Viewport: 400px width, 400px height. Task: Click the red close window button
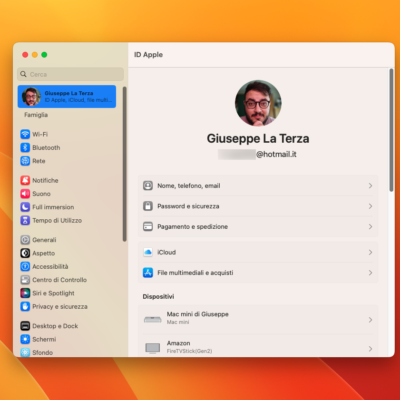pos(25,55)
